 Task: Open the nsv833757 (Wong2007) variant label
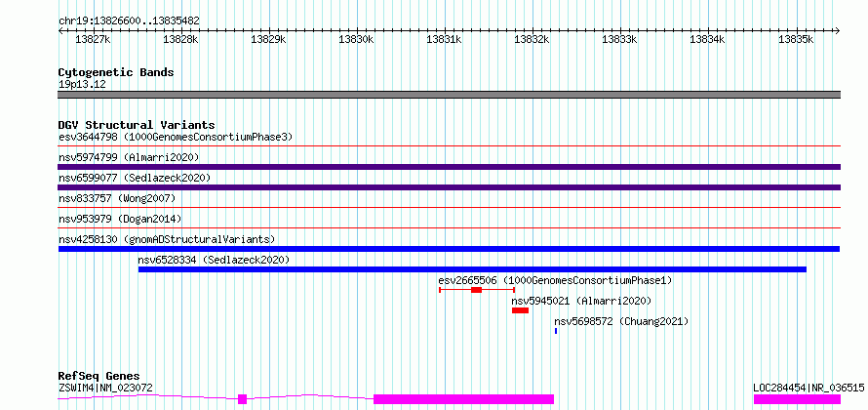coord(117,198)
